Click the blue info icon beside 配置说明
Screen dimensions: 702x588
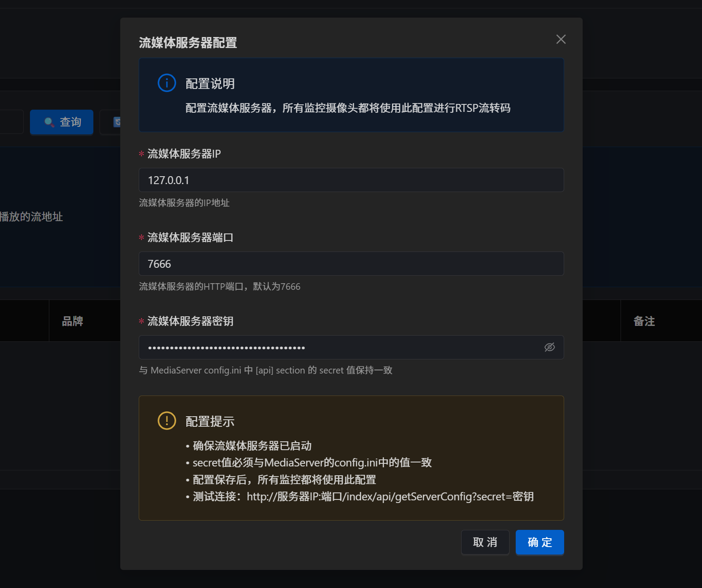[x=167, y=83]
